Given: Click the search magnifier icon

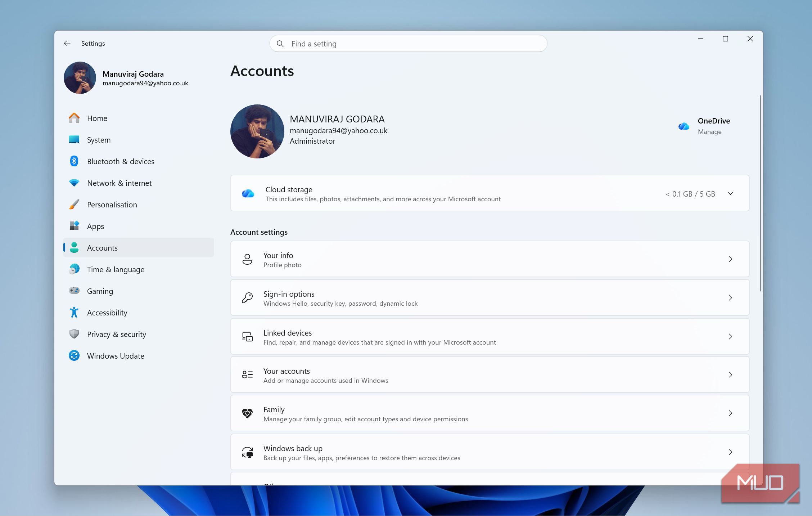Looking at the screenshot, I should (x=280, y=44).
